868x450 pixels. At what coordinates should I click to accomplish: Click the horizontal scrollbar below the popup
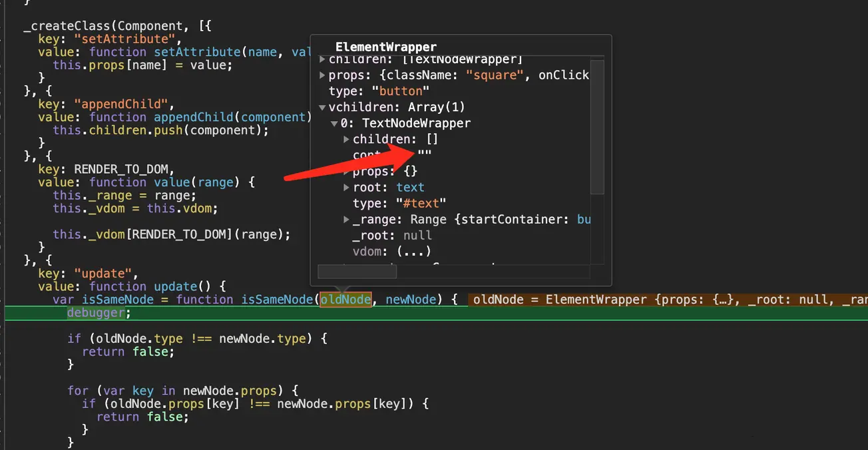357,271
